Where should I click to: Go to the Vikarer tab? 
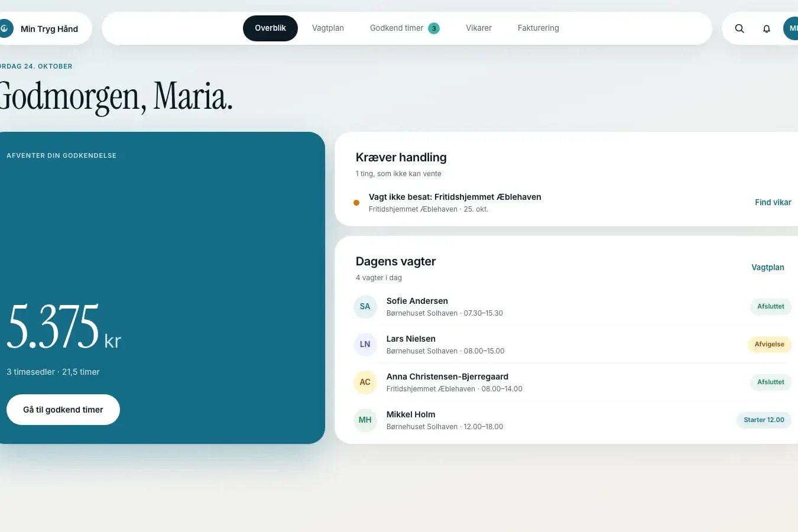tap(479, 28)
